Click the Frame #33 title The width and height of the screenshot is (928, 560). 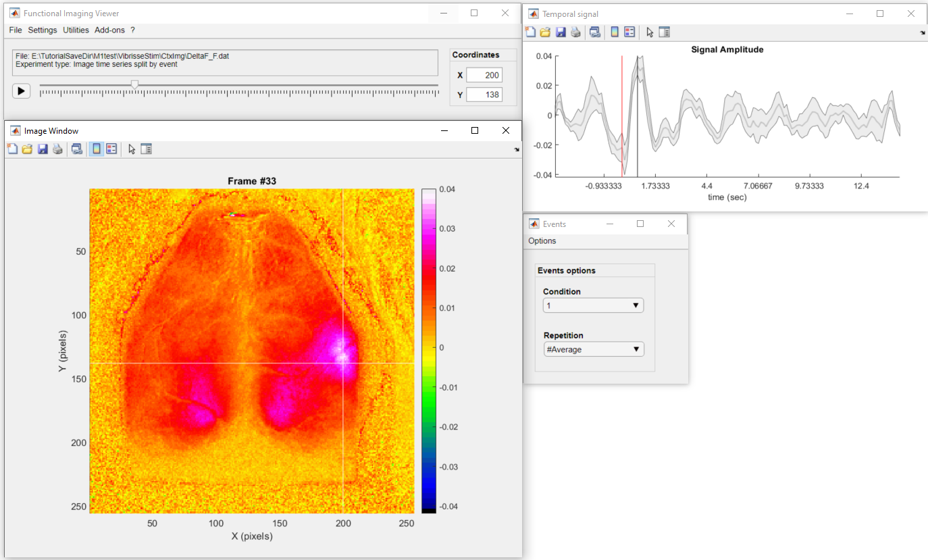pos(252,181)
